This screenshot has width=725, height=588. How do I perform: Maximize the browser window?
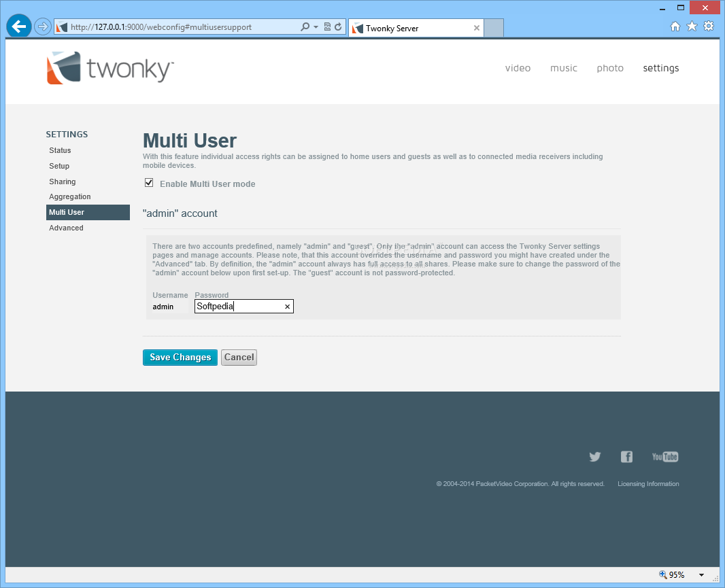[681, 8]
